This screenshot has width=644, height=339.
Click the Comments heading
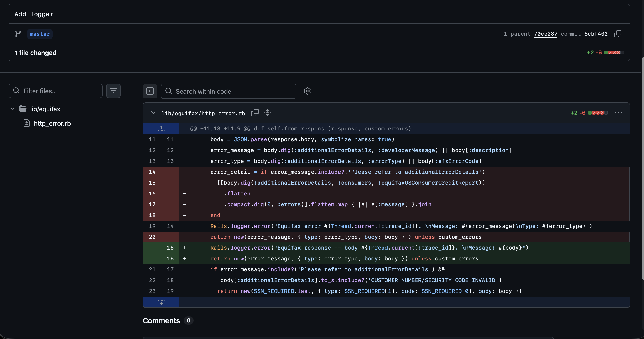161,321
